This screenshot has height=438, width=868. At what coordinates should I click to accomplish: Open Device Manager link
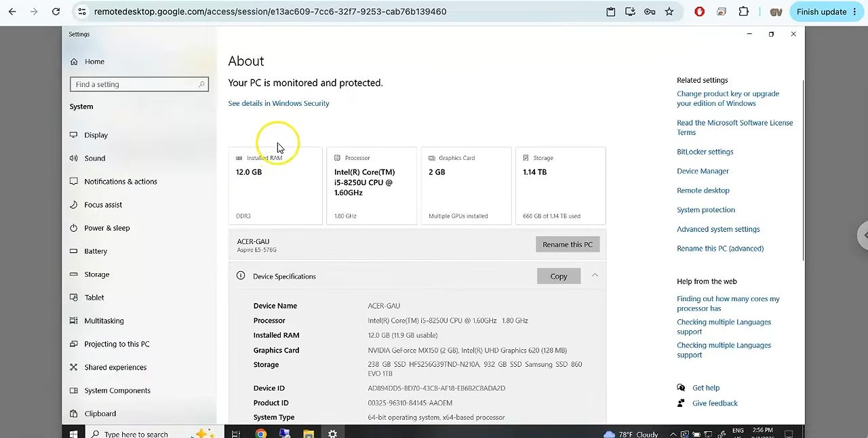(x=703, y=172)
